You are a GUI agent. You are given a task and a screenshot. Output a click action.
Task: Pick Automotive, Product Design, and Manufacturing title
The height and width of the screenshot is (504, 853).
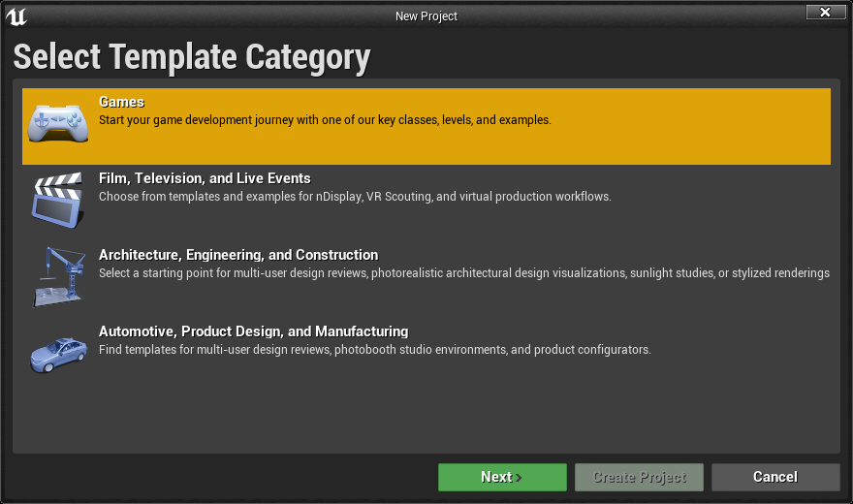click(254, 331)
